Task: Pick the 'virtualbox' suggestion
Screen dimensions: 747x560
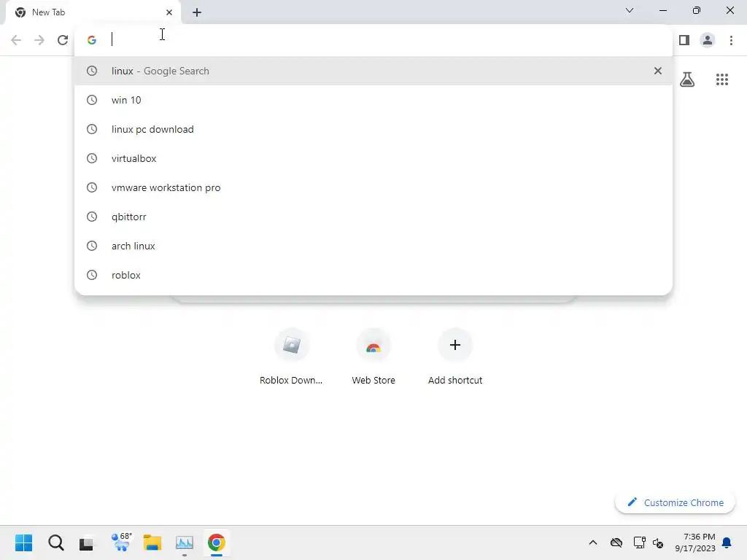Action: [x=373, y=158]
